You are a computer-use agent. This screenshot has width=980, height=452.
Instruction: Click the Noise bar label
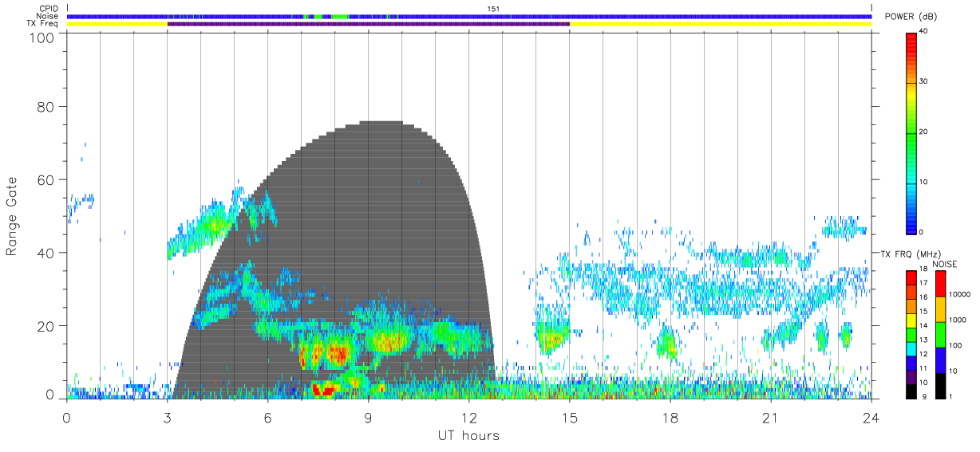[48, 16]
